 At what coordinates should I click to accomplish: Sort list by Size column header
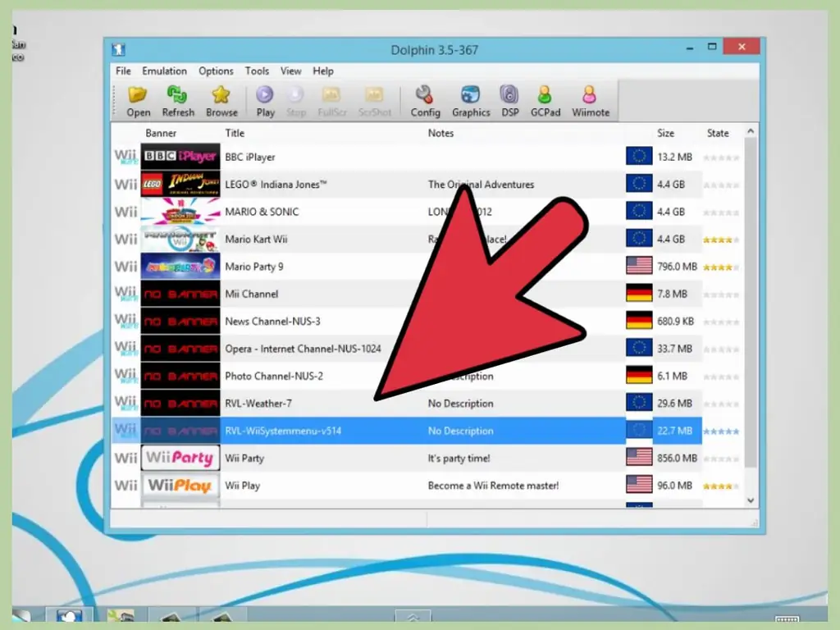pyautogui.click(x=665, y=133)
